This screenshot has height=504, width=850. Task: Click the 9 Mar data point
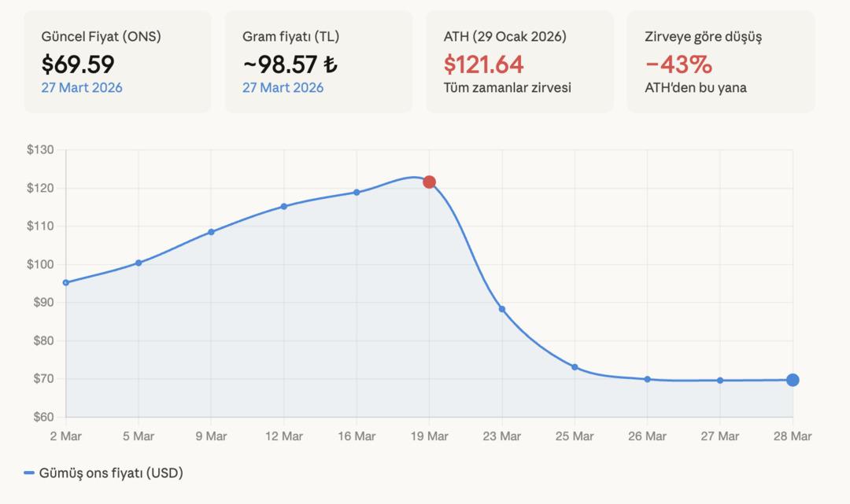pyautogui.click(x=211, y=232)
